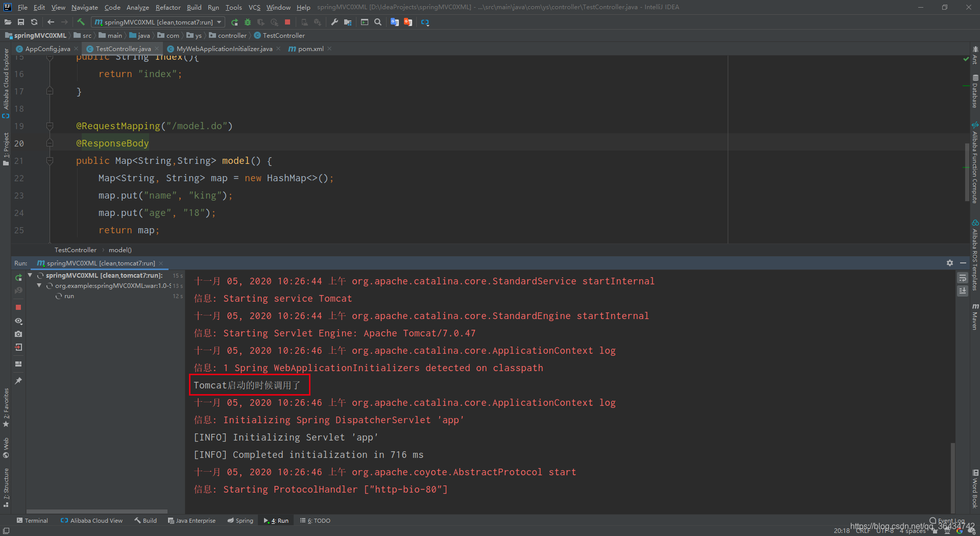Toggle Run panel eye view options

click(x=18, y=321)
